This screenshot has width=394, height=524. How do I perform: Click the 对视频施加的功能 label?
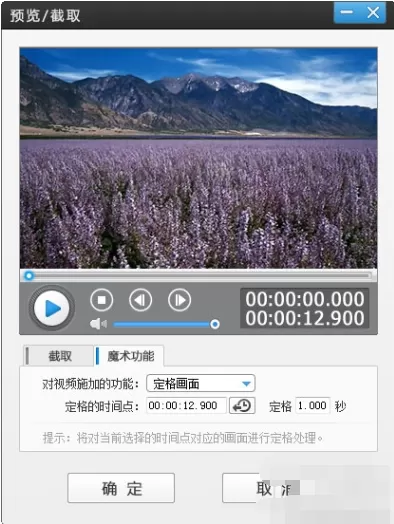(91, 384)
